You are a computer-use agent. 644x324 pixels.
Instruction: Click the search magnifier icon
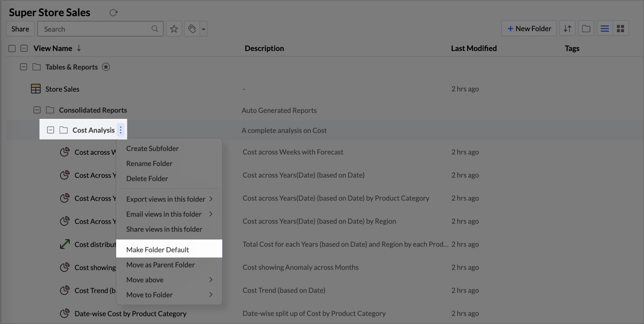(x=155, y=29)
